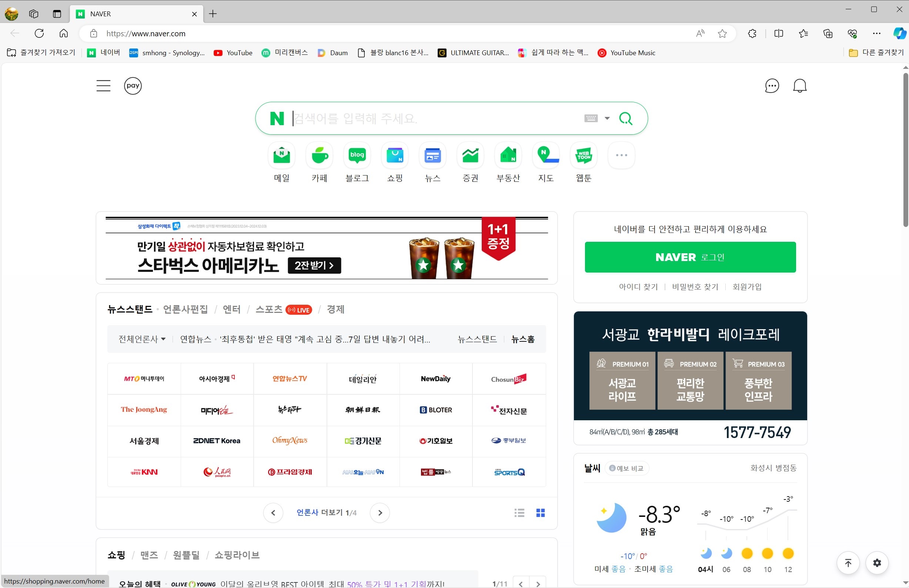This screenshot has height=588, width=909.
Task: Refresh the page in Edge
Action: (39, 33)
